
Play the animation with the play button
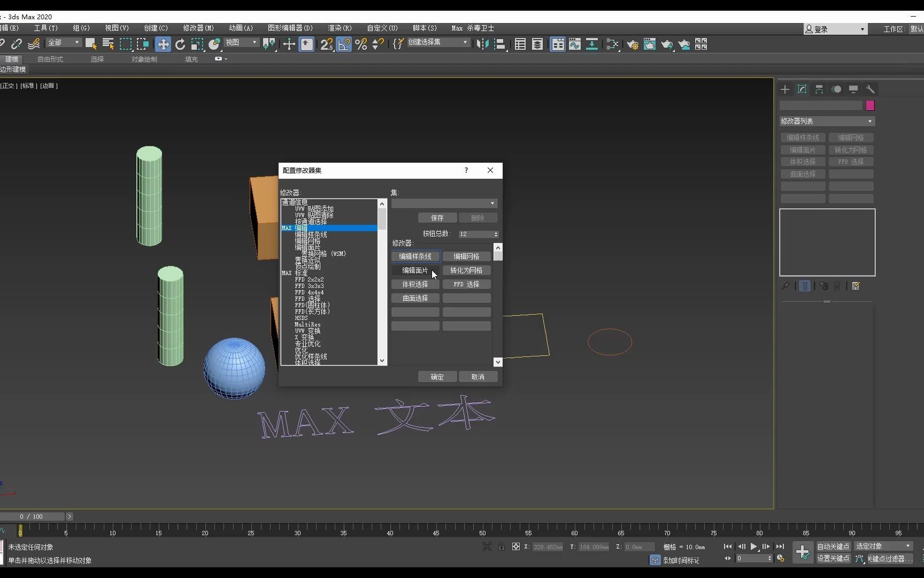click(754, 546)
